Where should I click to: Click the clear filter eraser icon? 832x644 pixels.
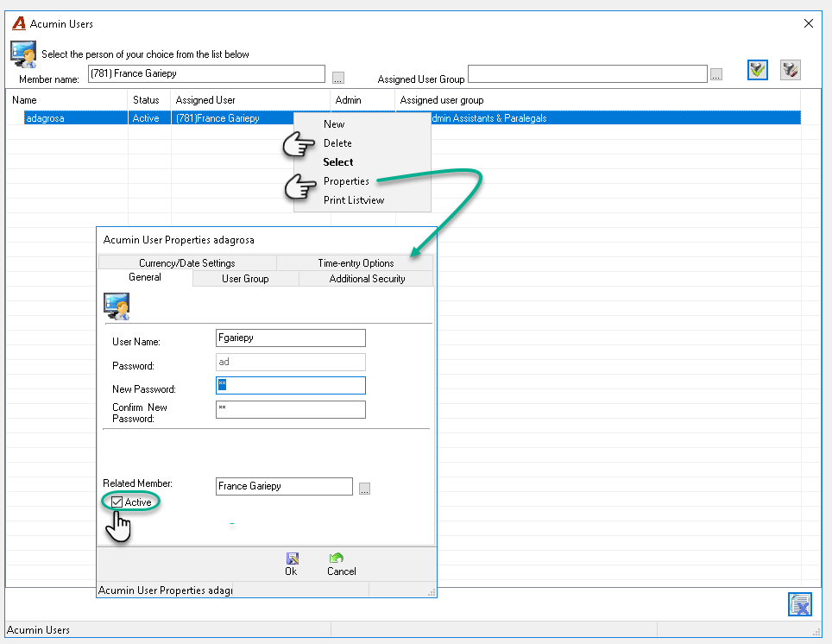pos(790,70)
